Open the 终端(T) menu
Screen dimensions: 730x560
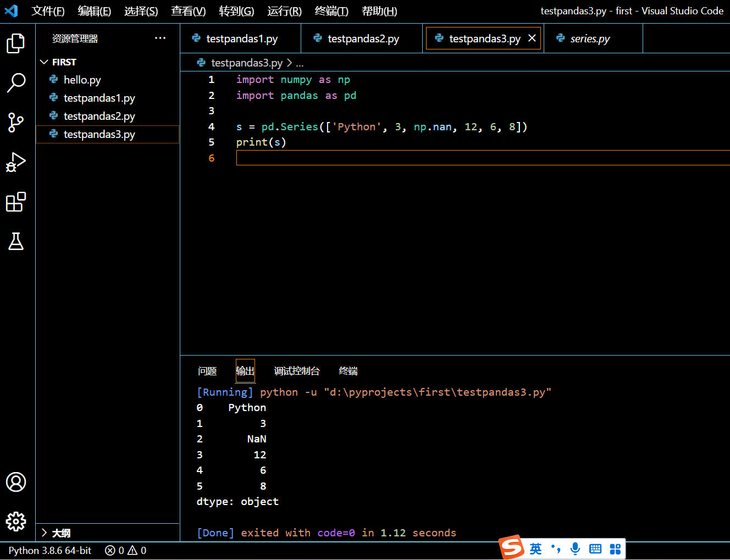tap(332, 11)
